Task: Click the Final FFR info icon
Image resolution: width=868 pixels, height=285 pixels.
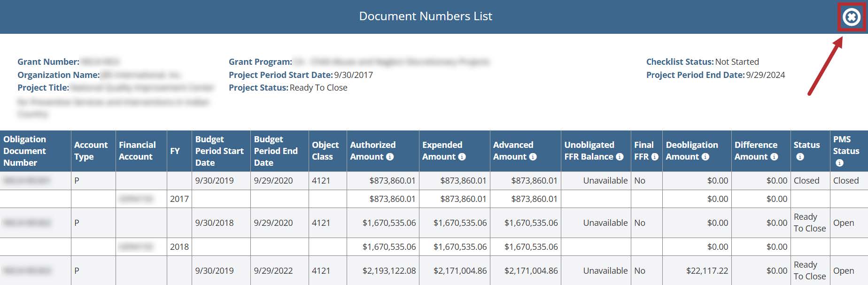Action: pyautogui.click(x=655, y=157)
